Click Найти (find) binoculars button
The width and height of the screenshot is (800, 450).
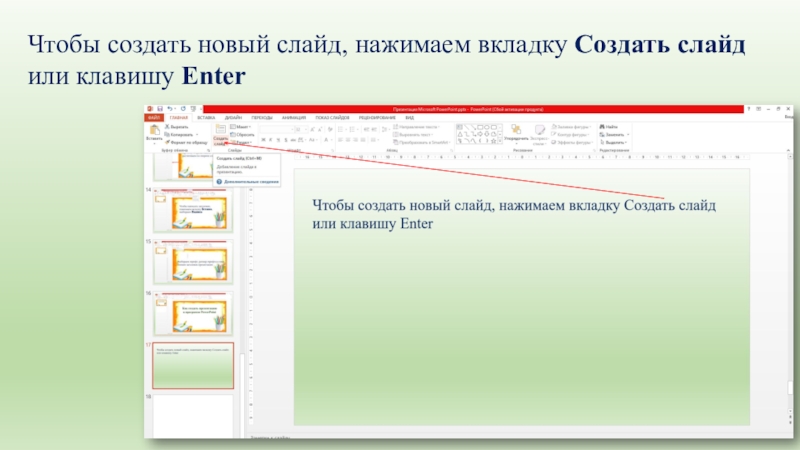[609, 127]
